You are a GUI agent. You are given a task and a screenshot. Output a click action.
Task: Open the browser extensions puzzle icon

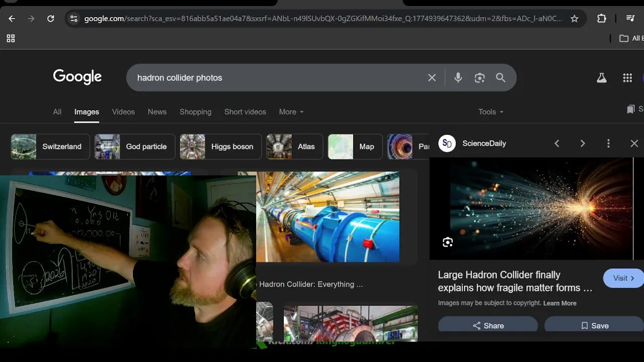tap(601, 19)
